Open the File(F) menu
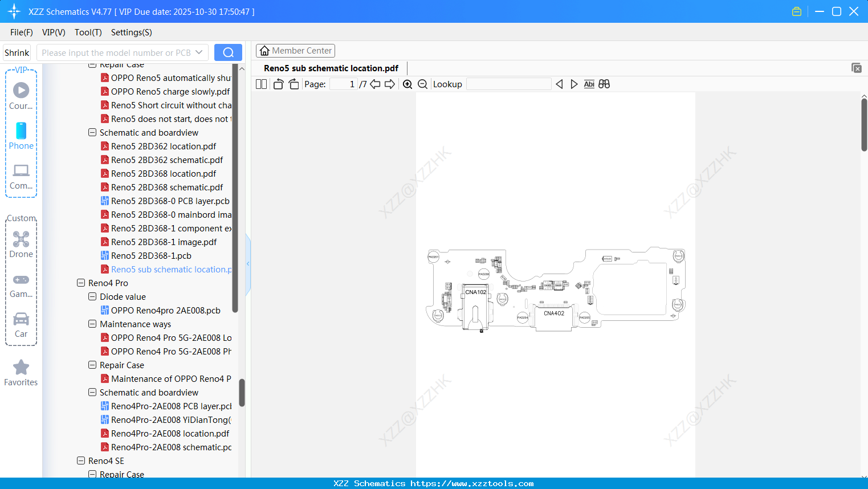 click(x=22, y=32)
